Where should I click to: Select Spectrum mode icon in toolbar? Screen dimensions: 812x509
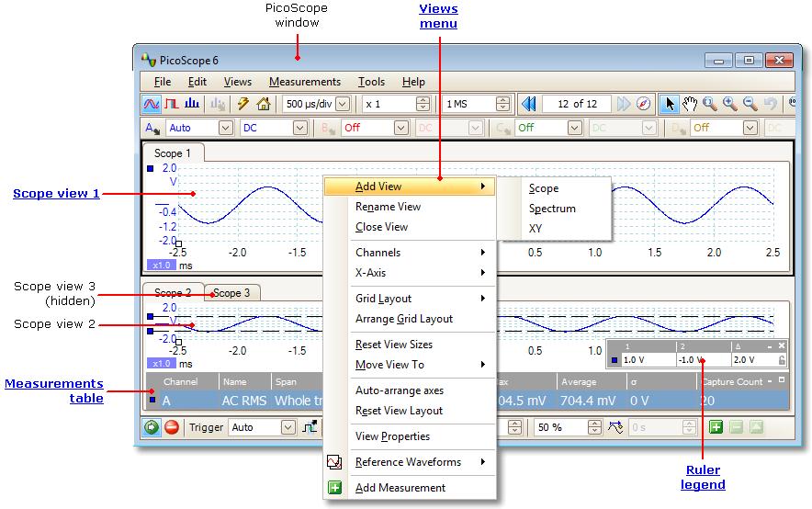[192, 104]
